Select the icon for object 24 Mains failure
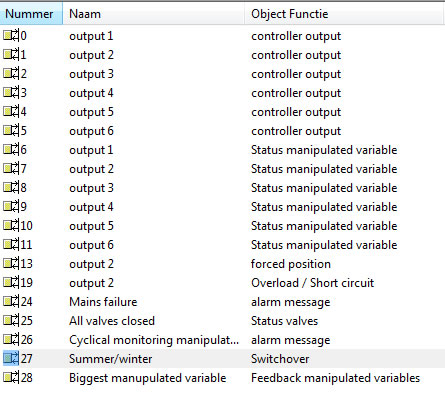Viewport: 445px width, 402px height. 11,301
